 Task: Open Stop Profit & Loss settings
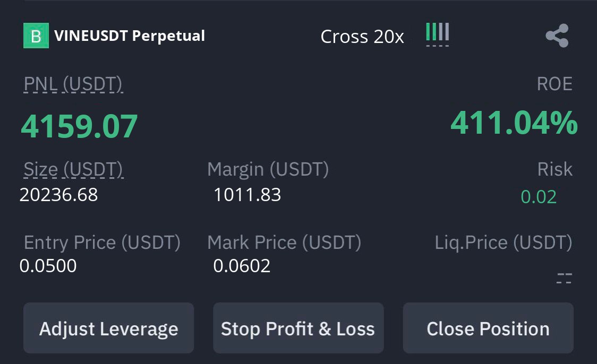click(x=298, y=328)
